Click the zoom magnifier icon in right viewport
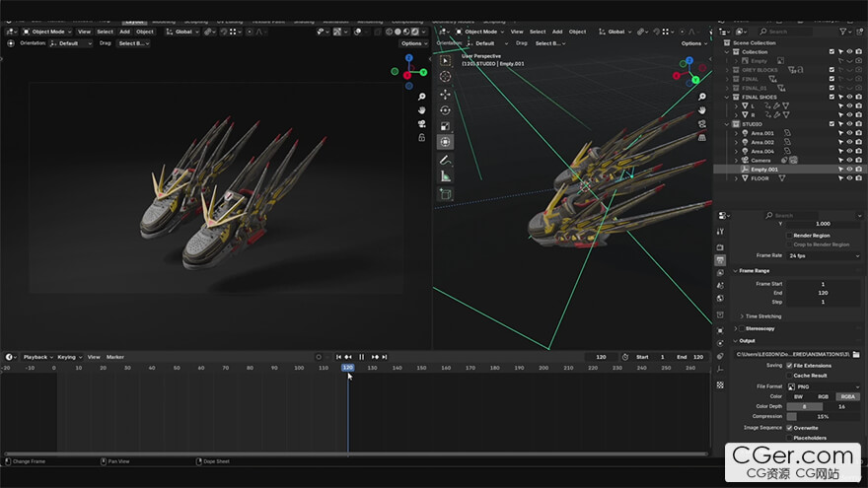 [702, 97]
